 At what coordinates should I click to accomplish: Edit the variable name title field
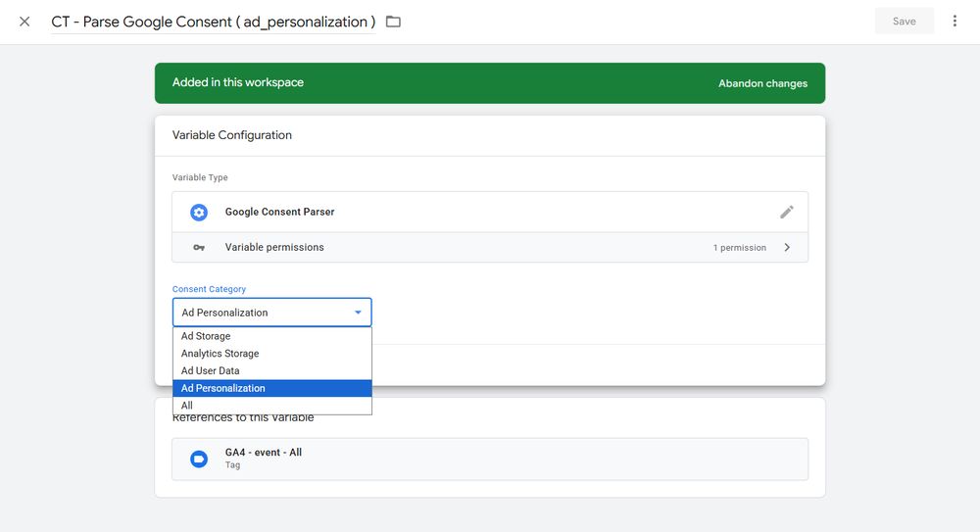click(x=213, y=22)
